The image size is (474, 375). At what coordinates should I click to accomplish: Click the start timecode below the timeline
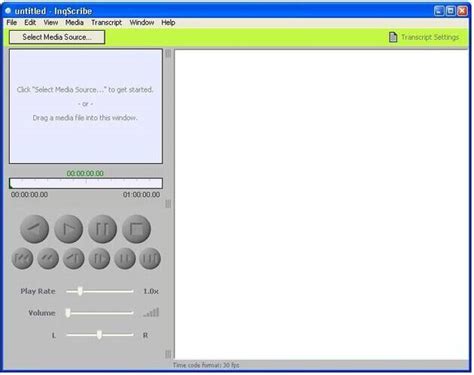29,195
